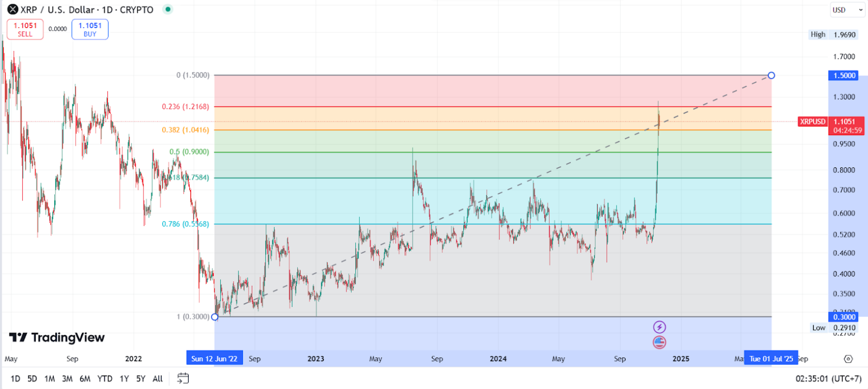This screenshot has width=868, height=389.
Task: Select the 5Y time range
Action: [x=141, y=378]
